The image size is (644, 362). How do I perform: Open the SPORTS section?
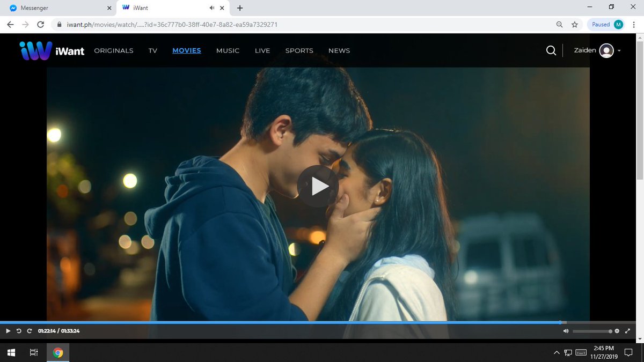(299, 50)
